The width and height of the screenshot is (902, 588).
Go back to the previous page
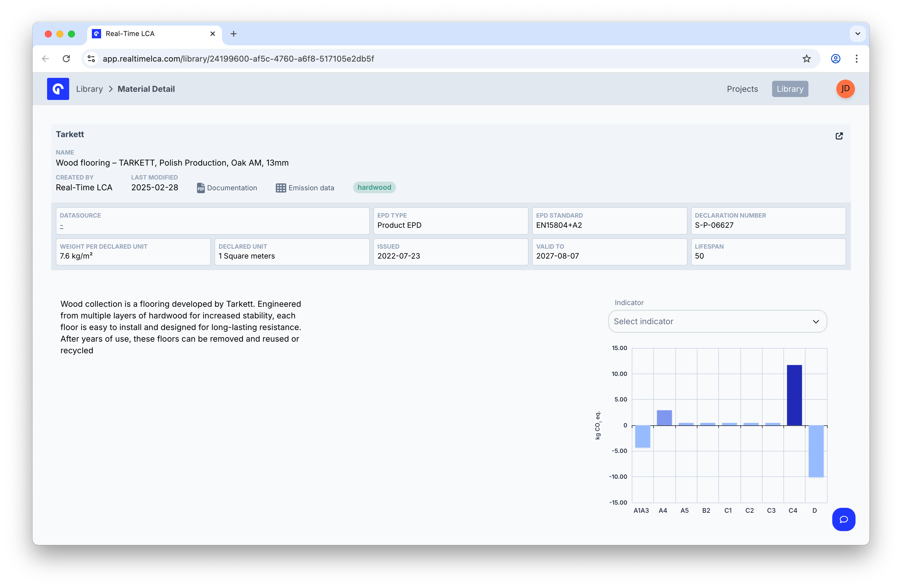coord(46,59)
